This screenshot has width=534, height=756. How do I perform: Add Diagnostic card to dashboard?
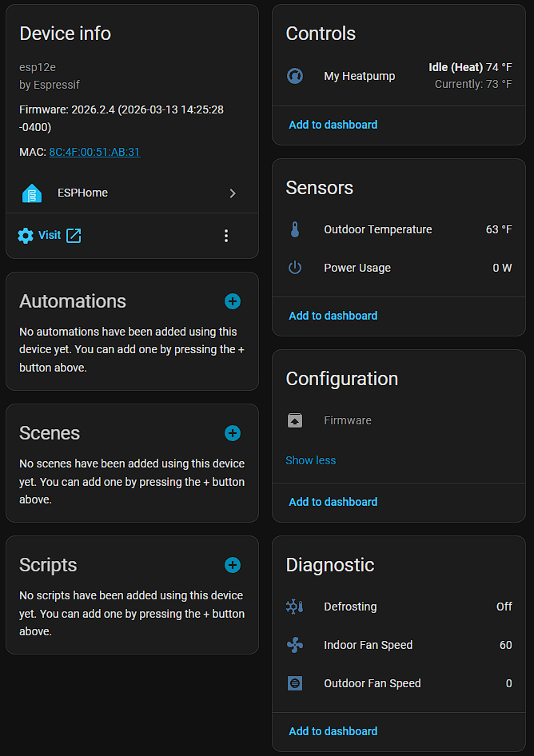[x=333, y=731]
